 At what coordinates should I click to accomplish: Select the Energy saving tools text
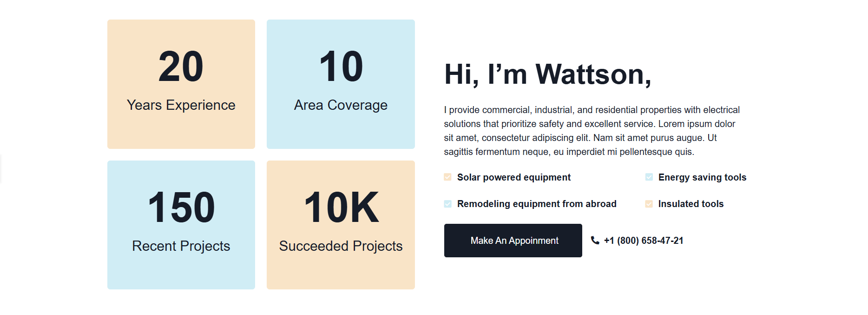(x=702, y=177)
